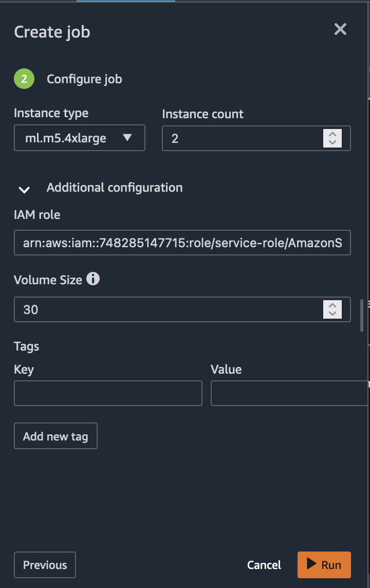370x588 pixels.
Task: Increase Volume Size with the up stepper arrow
Action: 332,306
